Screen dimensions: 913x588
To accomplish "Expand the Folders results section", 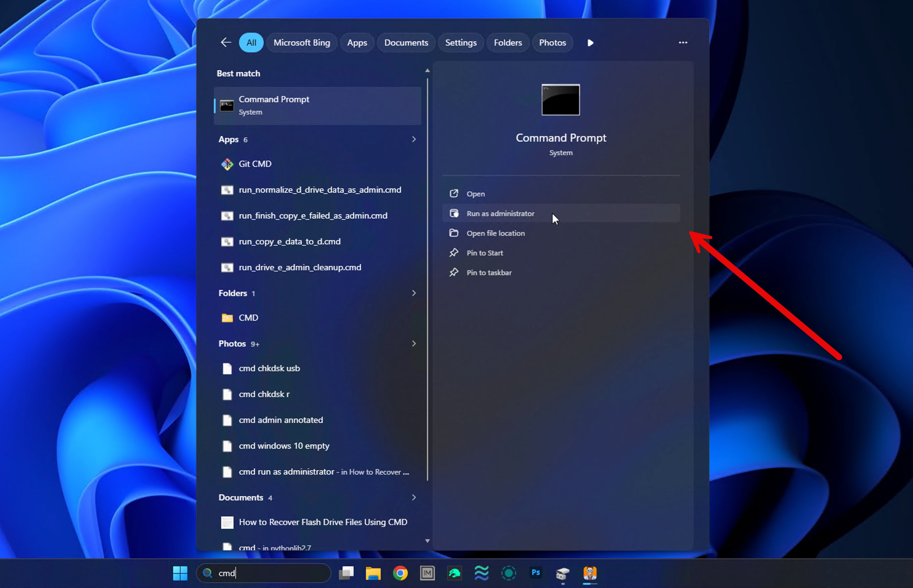I will [x=414, y=293].
